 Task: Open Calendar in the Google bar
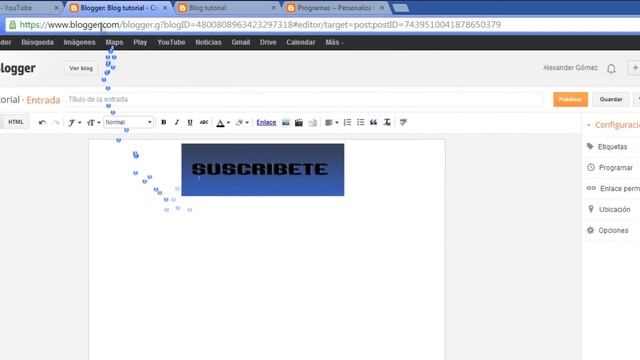pyautogui.click(x=300, y=42)
